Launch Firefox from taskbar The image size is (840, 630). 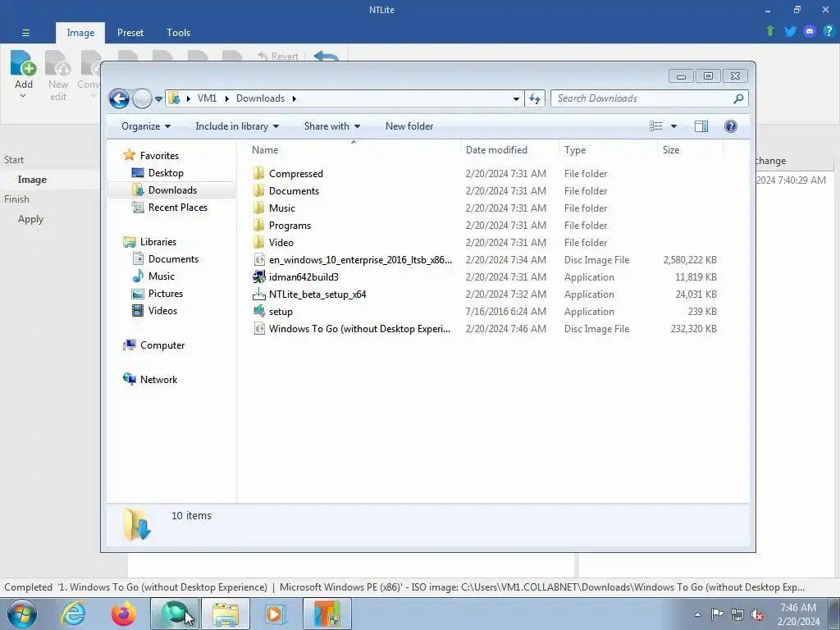click(123, 614)
